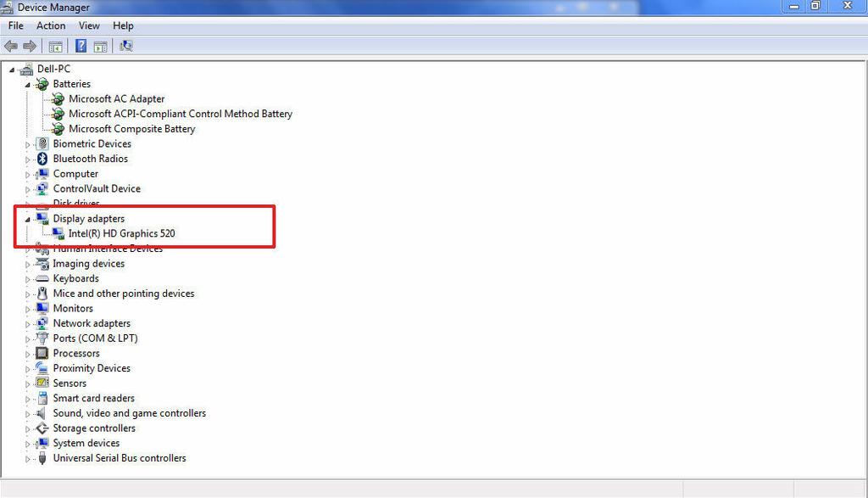The image size is (868, 498).
Task: Click the Mice and other pointing devices icon
Action: tap(42, 294)
